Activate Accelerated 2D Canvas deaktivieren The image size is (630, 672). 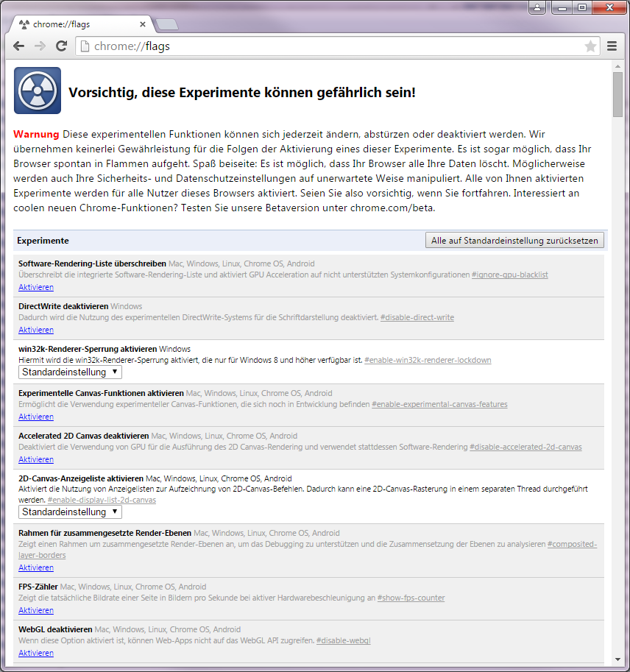coord(36,459)
